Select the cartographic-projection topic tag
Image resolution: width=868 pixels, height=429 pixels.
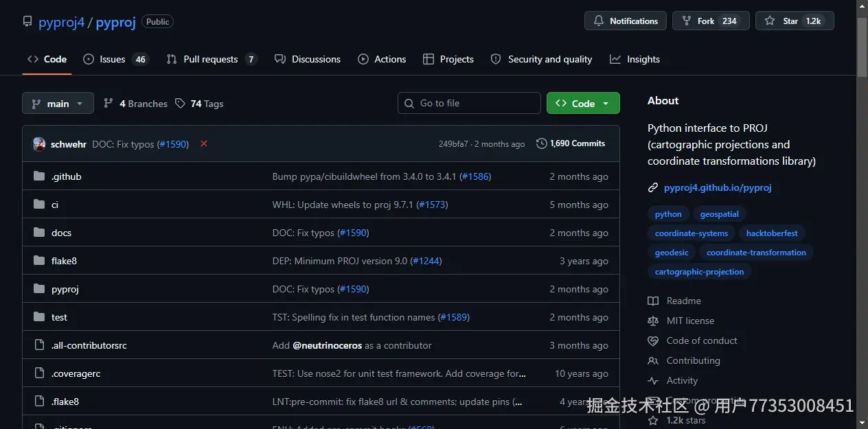point(699,272)
